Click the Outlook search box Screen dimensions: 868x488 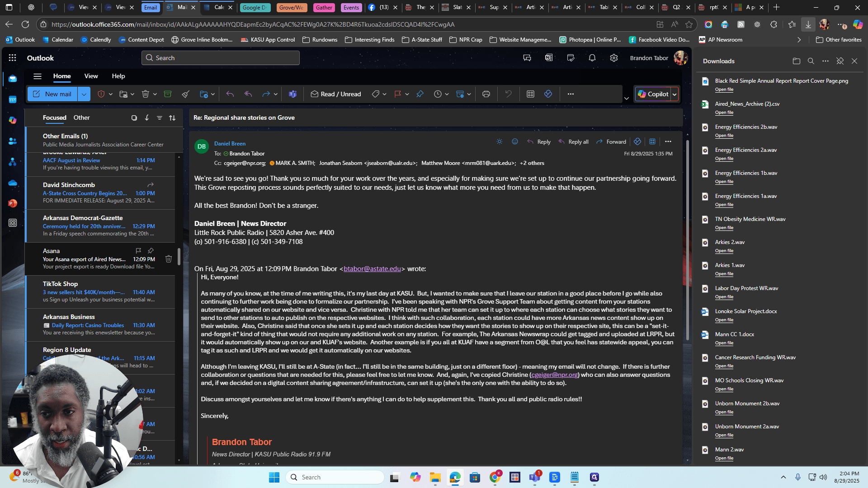(221, 58)
